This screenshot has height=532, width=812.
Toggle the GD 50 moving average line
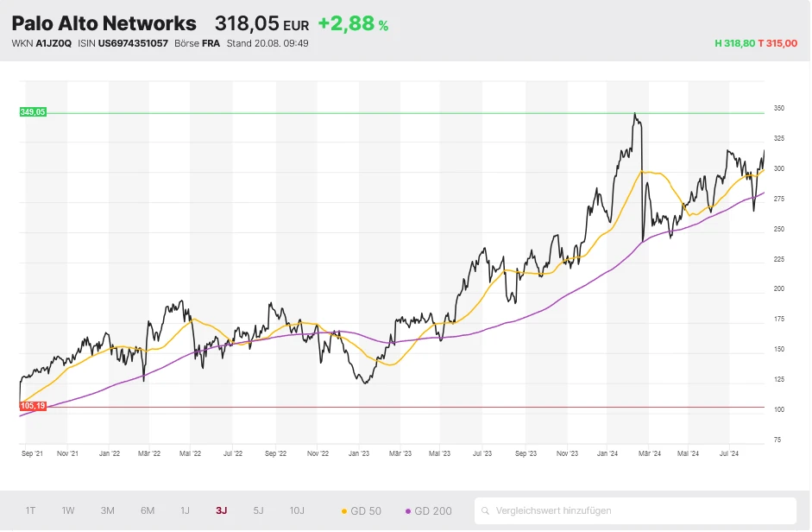coord(360,511)
